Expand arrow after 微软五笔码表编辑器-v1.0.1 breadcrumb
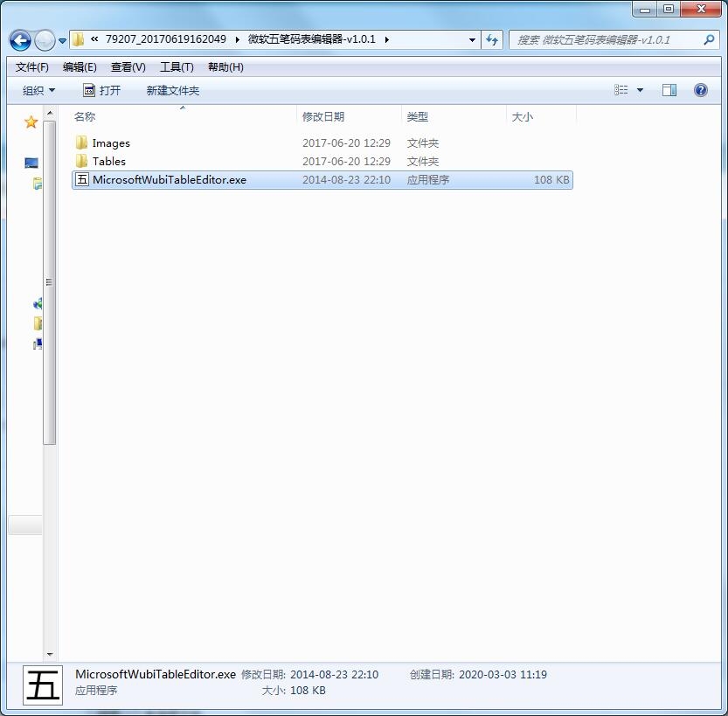Image resolution: width=728 pixels, height=716 pixels. [386, 40]
